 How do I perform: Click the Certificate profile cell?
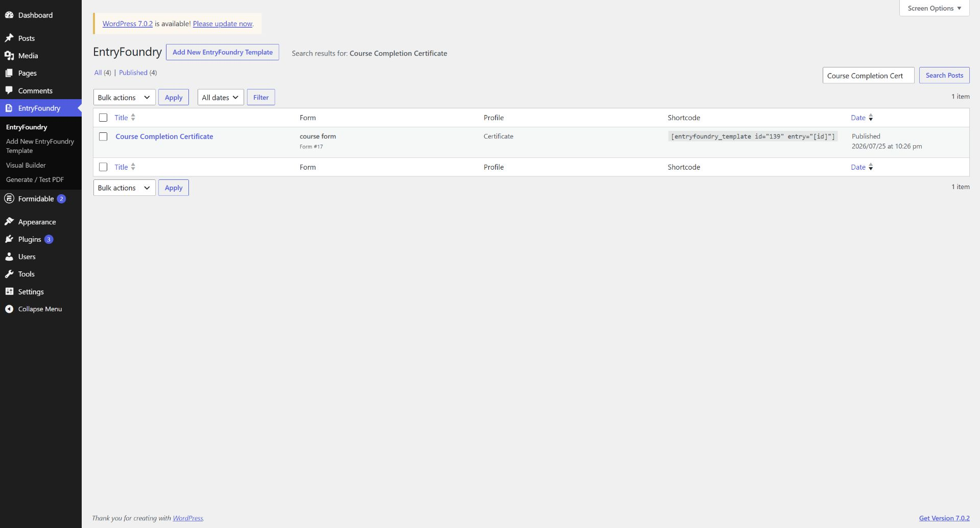click(498, 136)
